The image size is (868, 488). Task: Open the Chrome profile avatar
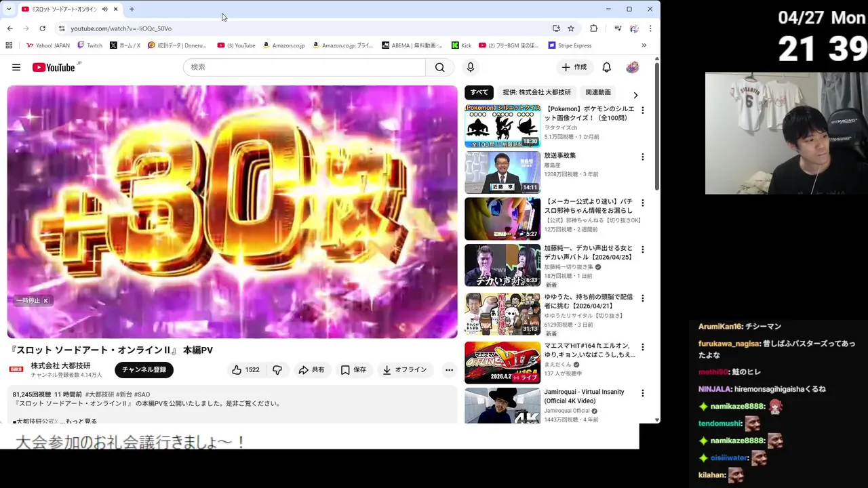click(x=634, y=28)
